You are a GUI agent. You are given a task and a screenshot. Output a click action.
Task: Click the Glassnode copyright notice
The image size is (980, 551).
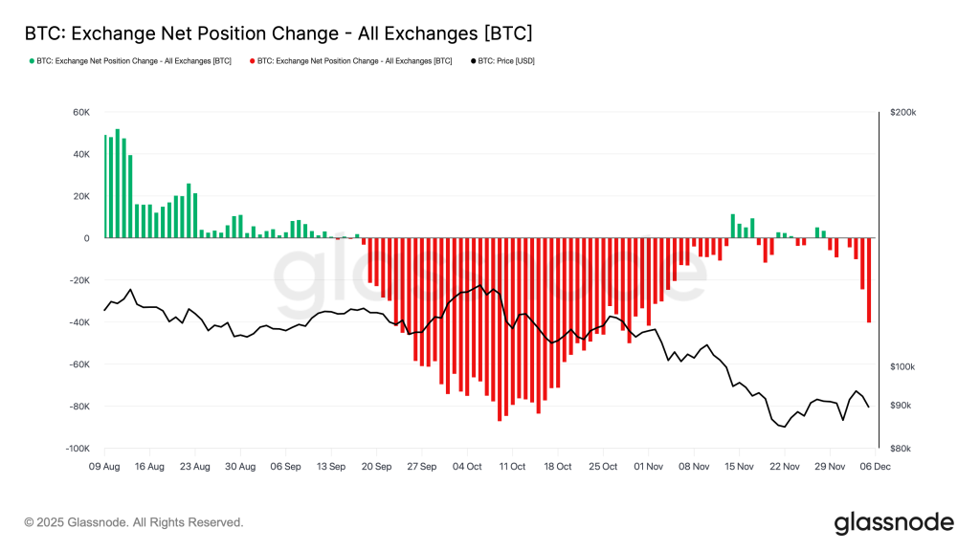134,522
